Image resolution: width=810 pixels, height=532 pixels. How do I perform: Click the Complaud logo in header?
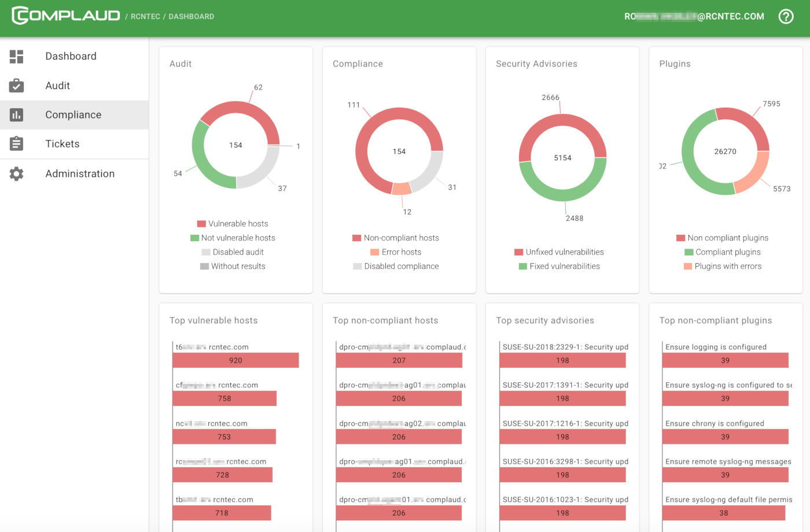66,16
